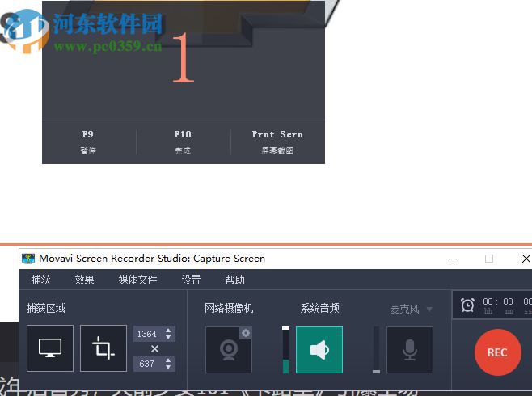Increase capture width 1364 with up arrow
Screen dimensions: 532x396
pos(168,331)
